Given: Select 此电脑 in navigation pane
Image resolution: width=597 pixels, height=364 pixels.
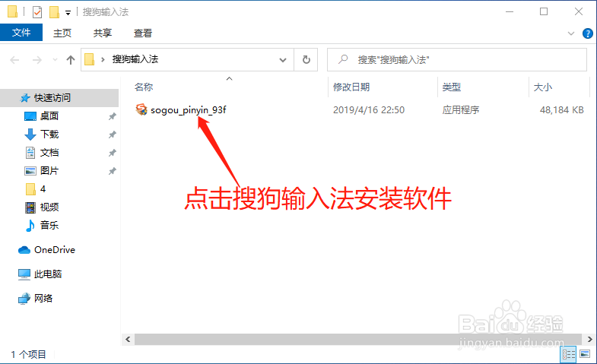Looking at the screenshot, I should pos(48,274).
